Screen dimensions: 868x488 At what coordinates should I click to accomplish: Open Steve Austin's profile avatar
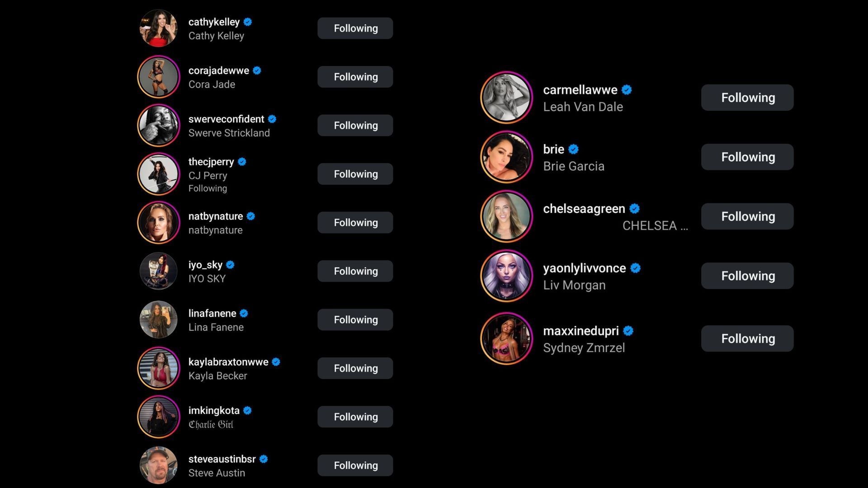click(x=158, y=465)
